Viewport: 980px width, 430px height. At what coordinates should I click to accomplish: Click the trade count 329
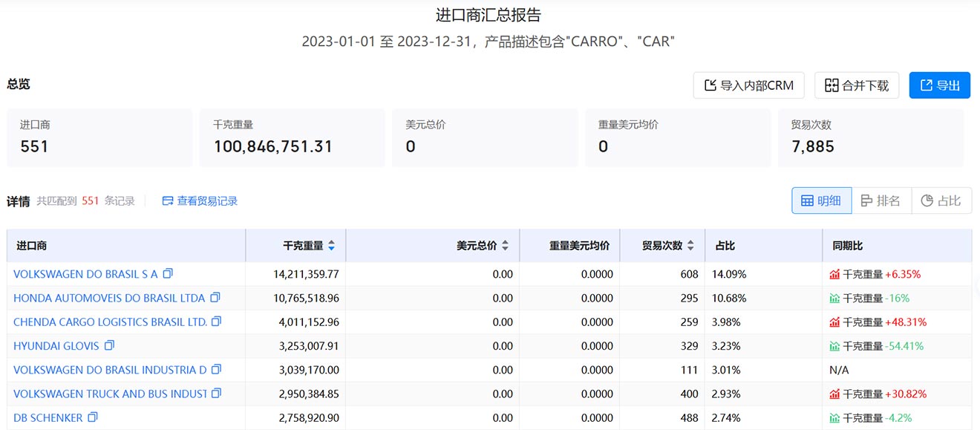(689, 345)
